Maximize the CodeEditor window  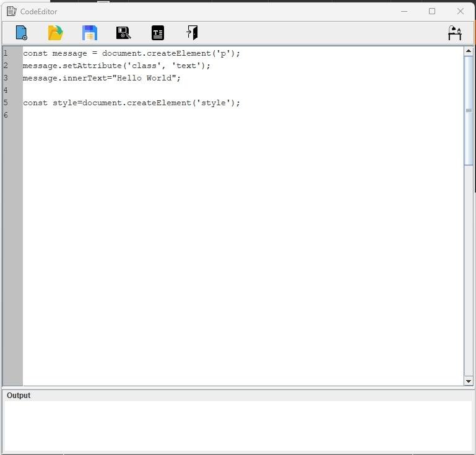[432, 12]
